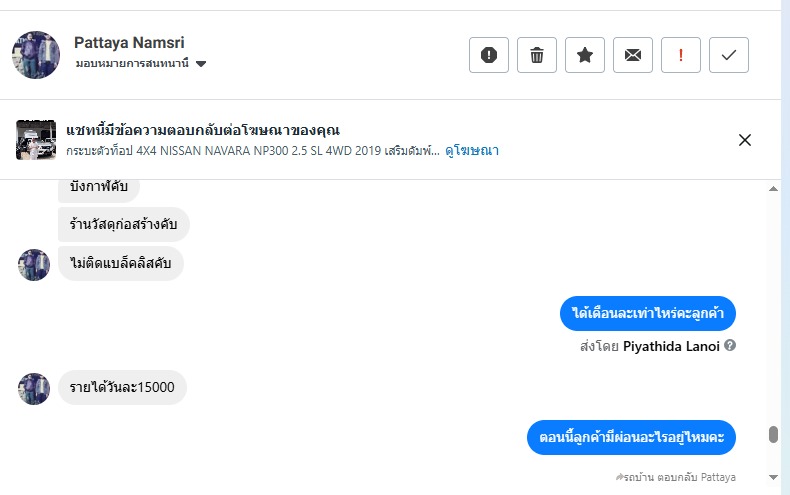Close the ad reply banner

744,140
